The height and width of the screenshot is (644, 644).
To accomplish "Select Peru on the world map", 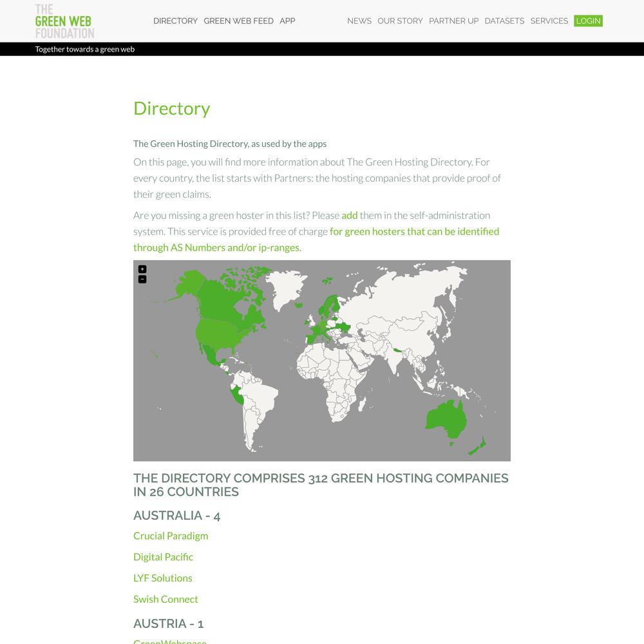I will coord(237,395).
